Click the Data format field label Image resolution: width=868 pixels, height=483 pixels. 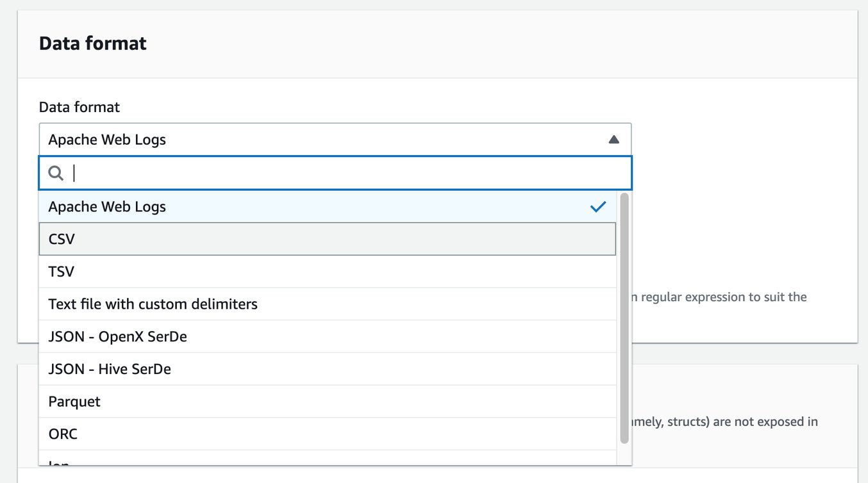coord(79,107)
